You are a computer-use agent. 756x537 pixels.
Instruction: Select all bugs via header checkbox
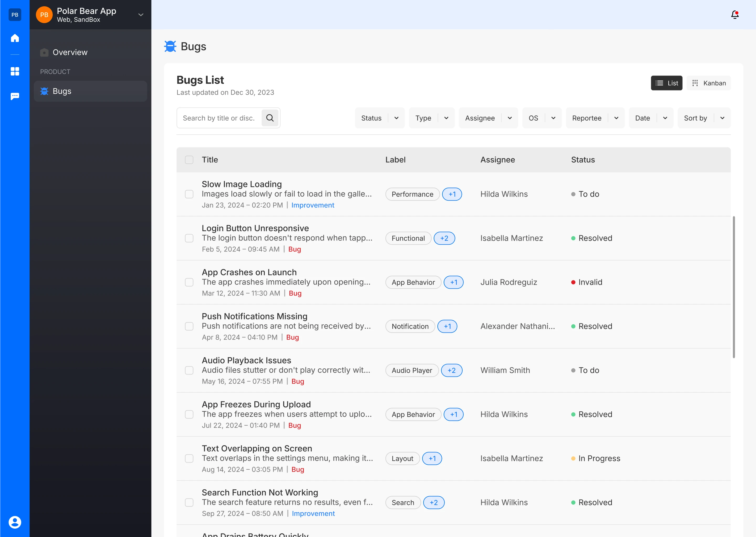click(189, 160)
